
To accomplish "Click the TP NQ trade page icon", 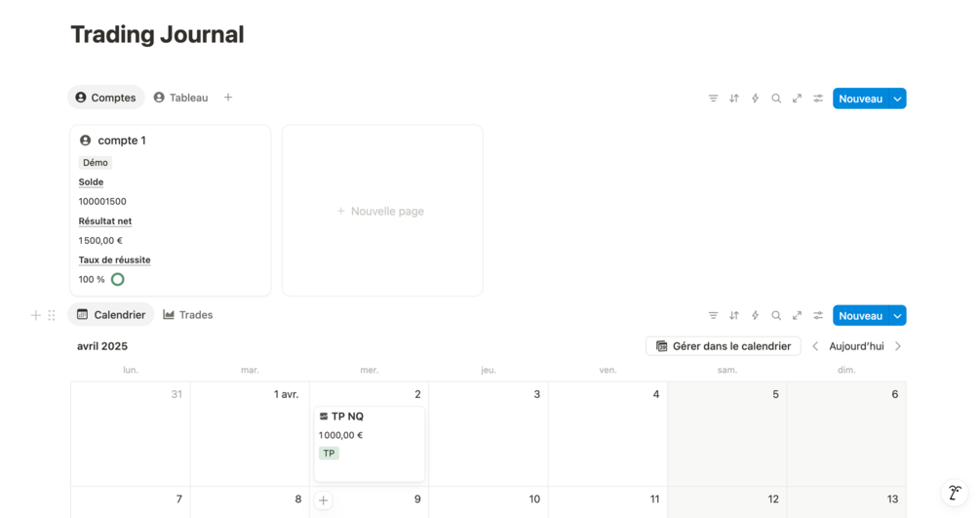I will pos(324,416).
